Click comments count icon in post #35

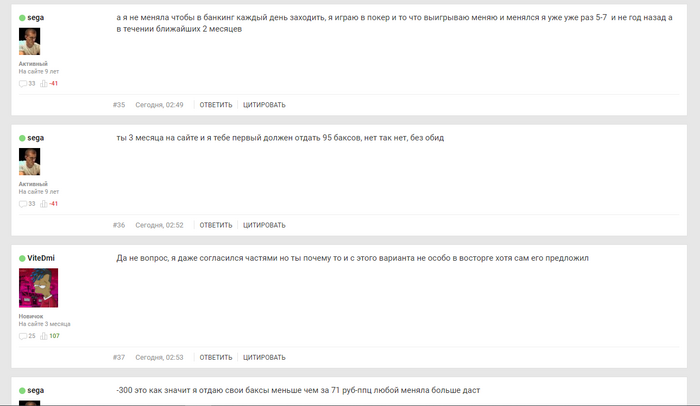pyautogui.click(x=23, y=84)
